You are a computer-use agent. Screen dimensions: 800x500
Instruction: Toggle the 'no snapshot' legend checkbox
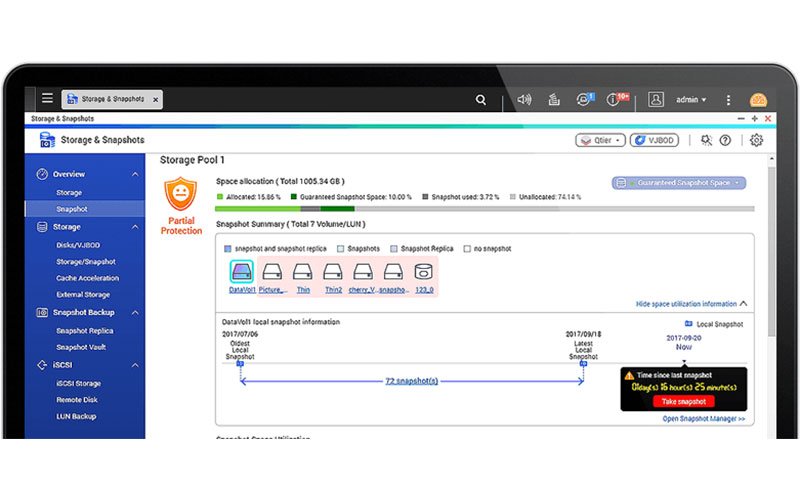[x=469, y=248]
